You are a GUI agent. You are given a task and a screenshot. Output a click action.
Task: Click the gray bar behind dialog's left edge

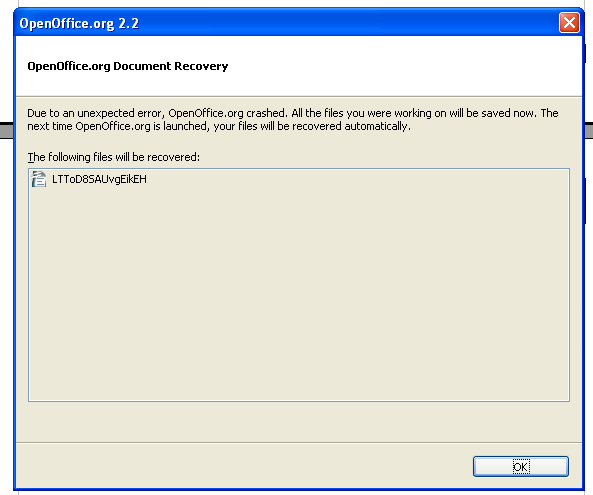click(6, 130)
